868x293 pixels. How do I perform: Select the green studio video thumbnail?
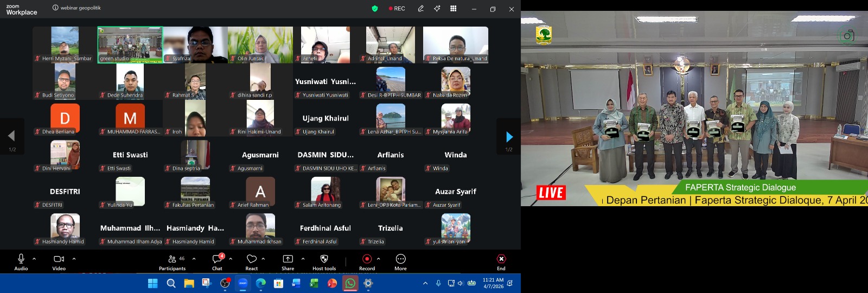tap(130, 44)
